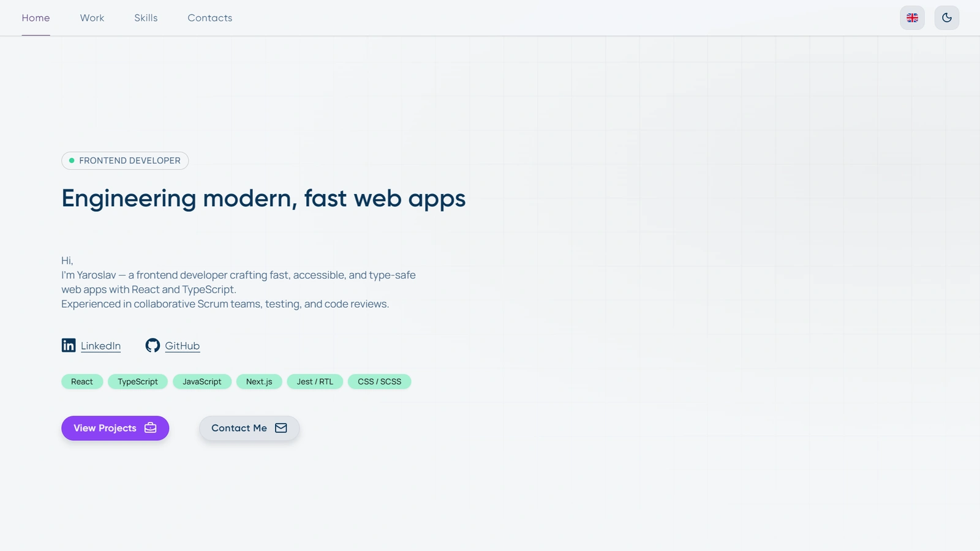Viewport: 980px width, 551px height.
Task: Click the FRONTEND DEVELOPER badge
Action: 125,160
